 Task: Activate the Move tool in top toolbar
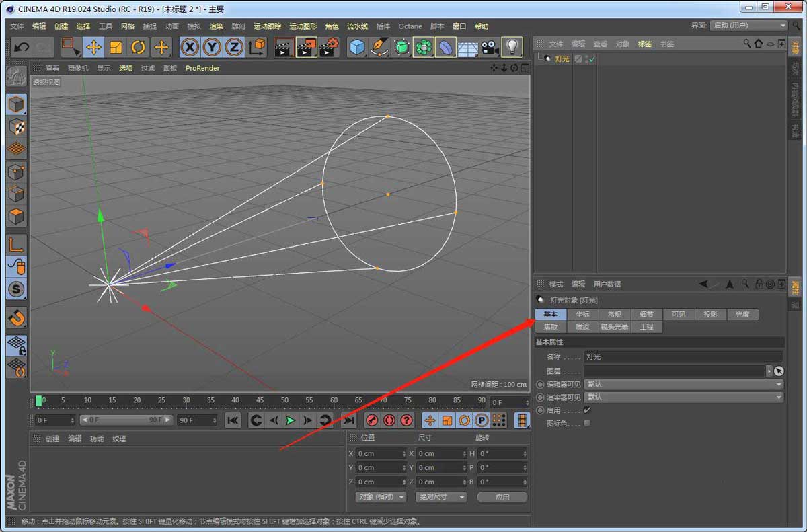pyautogui.click(x=93, y=47)
